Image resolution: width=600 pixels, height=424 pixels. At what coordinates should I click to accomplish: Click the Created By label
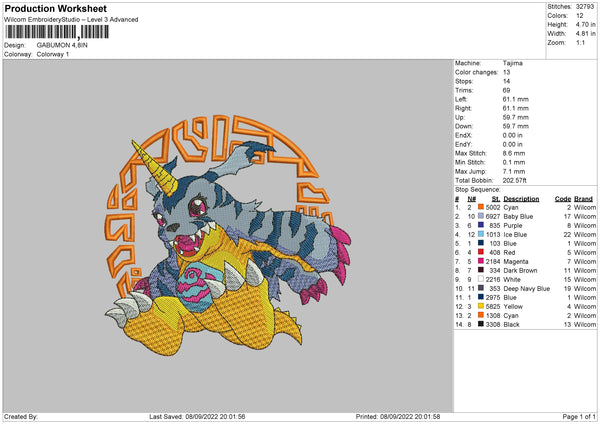click(21, 416)
